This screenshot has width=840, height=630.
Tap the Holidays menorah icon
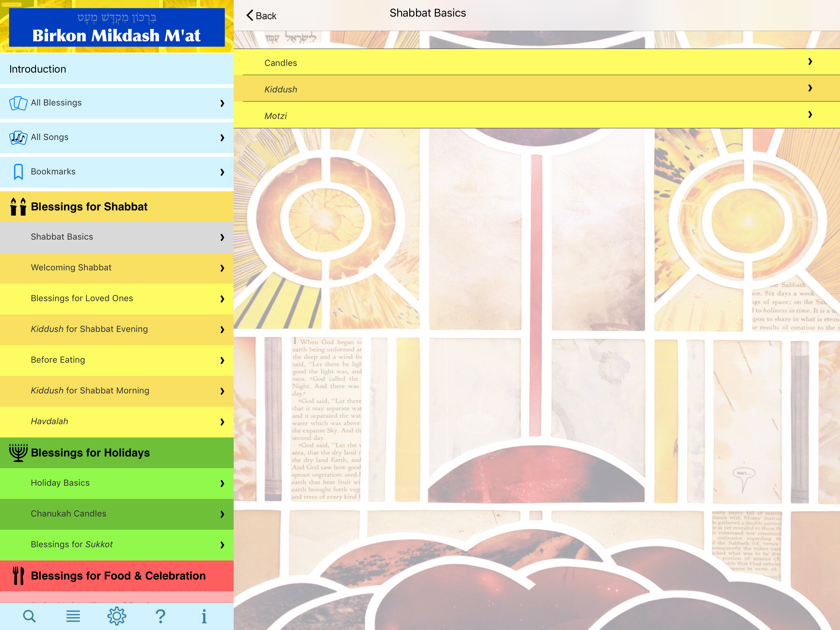[18, 453]
